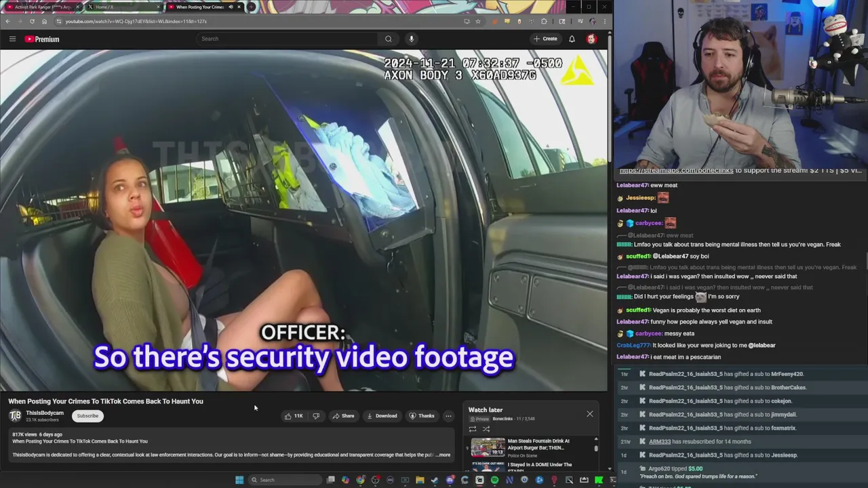Click the video title text
Screen dimensions: 868x488
106,401
